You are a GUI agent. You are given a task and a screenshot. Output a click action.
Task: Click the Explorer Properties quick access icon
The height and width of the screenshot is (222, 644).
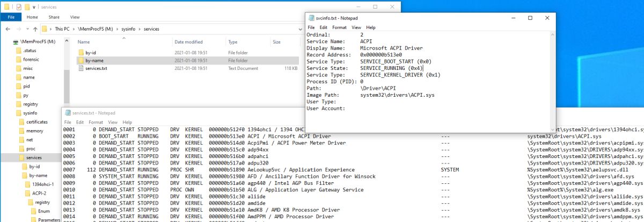[x=19, y=7]
